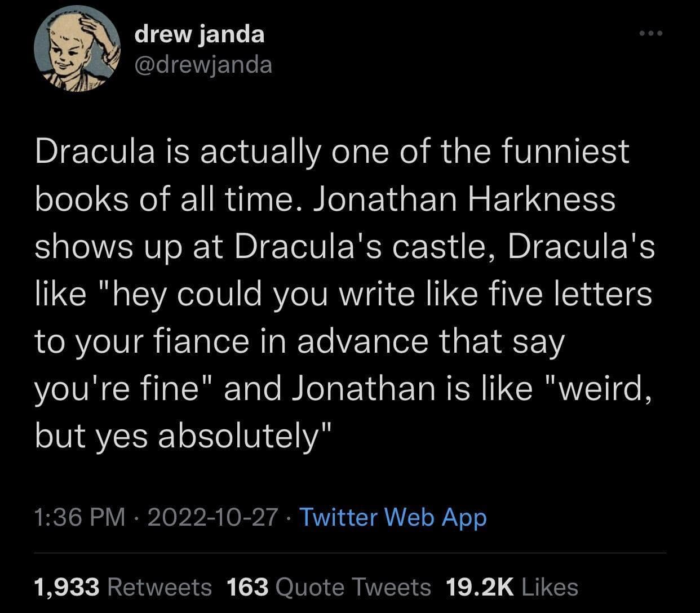Click the first word "Dracula" in tweet
Screen dimensions: 700x613
tap(95, 151)
